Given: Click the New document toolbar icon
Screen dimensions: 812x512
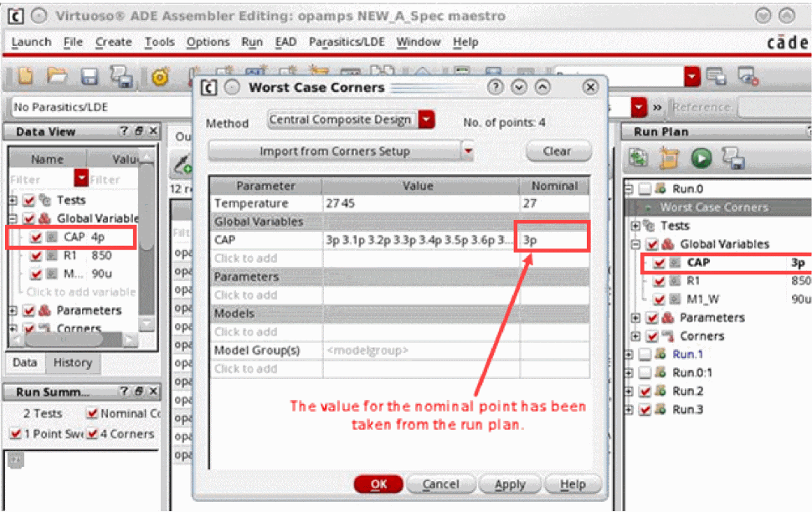Looking at the screenshot, I should point(25,77).
